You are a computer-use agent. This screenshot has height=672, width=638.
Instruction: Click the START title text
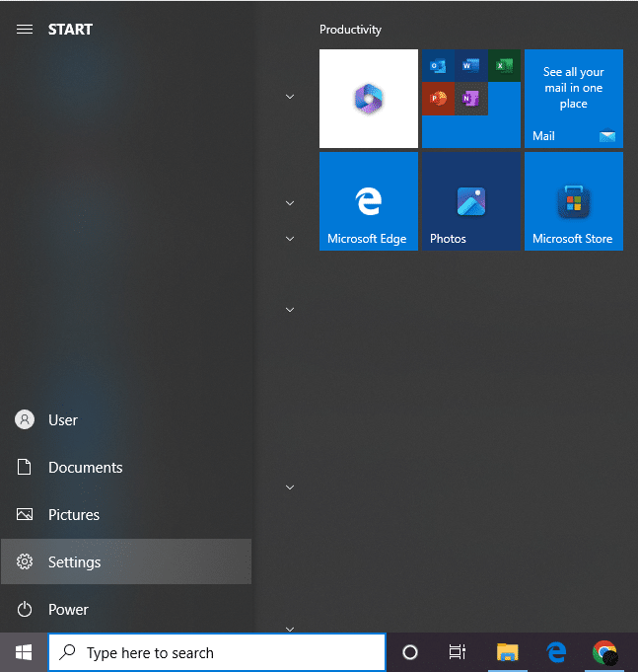pos(70,30)
